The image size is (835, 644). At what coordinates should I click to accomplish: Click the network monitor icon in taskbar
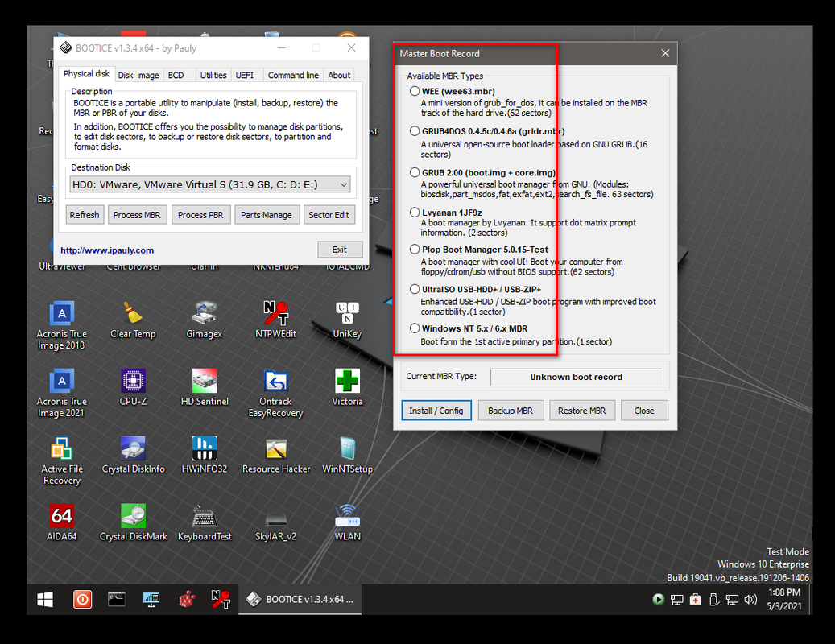pos(151,600)
